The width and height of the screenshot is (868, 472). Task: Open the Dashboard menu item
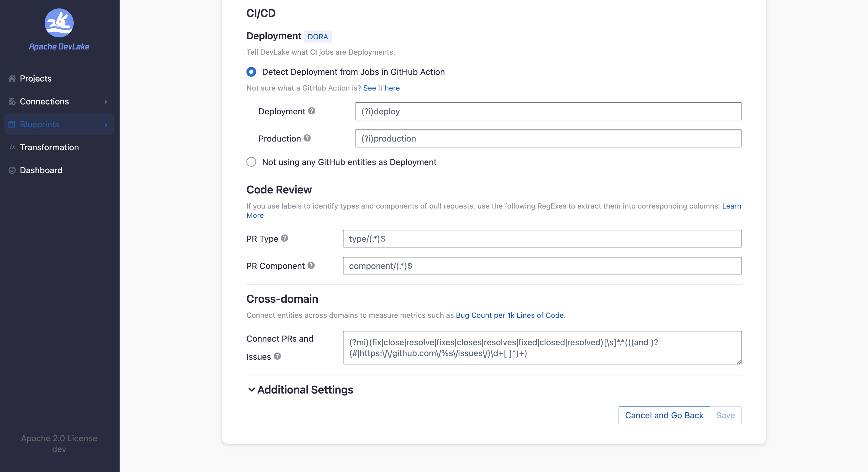(x=41, y=170)
